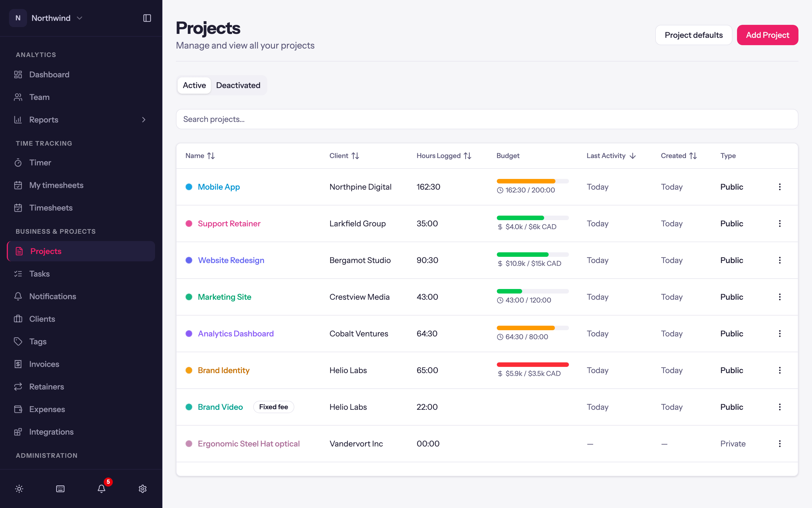
Task: Collapse the sidebar with the panel icon
Action: tap(147, 18)
